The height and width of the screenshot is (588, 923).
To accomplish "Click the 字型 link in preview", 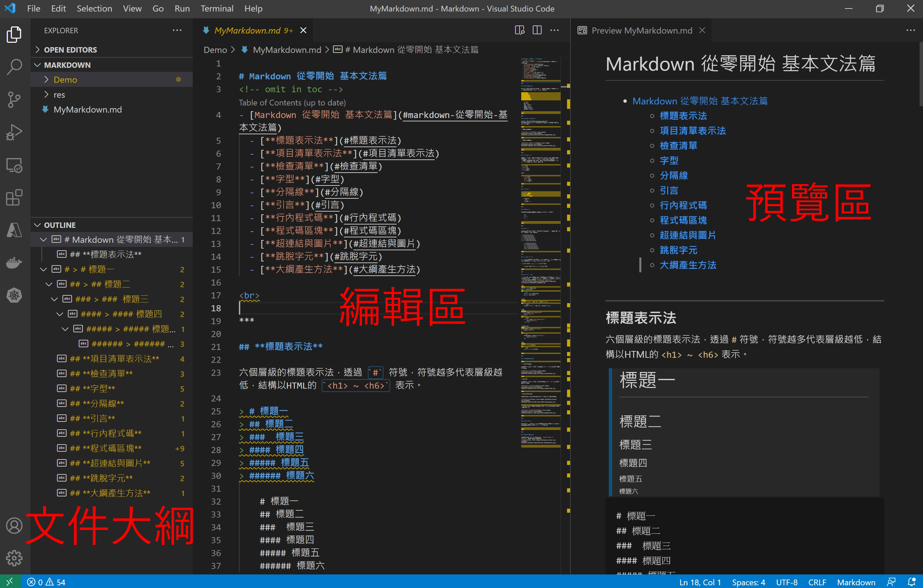I will click(669, 160).
